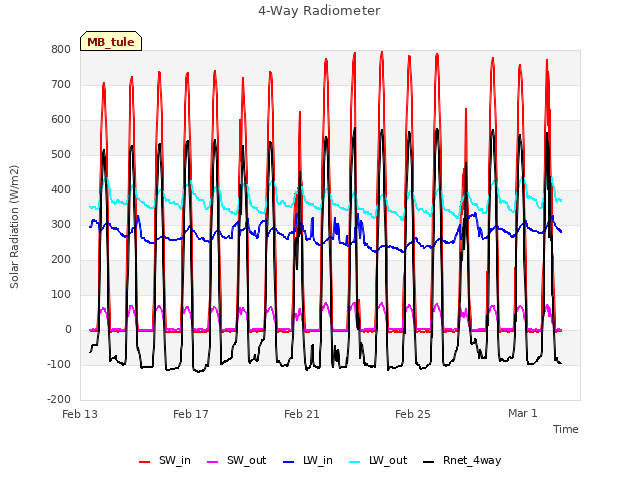Toggle the SW_in legend entry

click(164, 461)
